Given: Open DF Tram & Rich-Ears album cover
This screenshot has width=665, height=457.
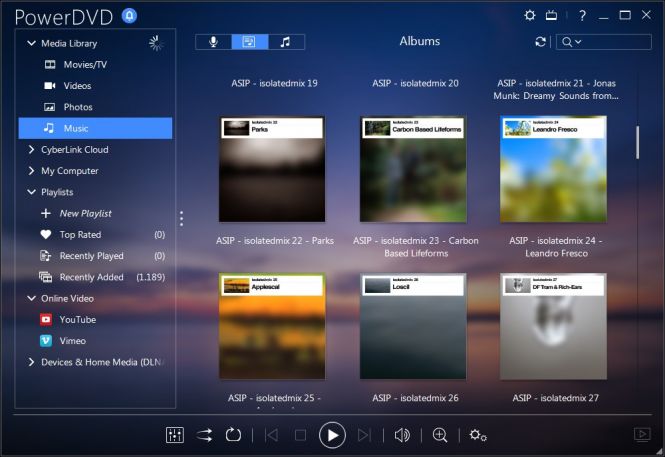Looking at the screenshot, I should pos(553,326).
